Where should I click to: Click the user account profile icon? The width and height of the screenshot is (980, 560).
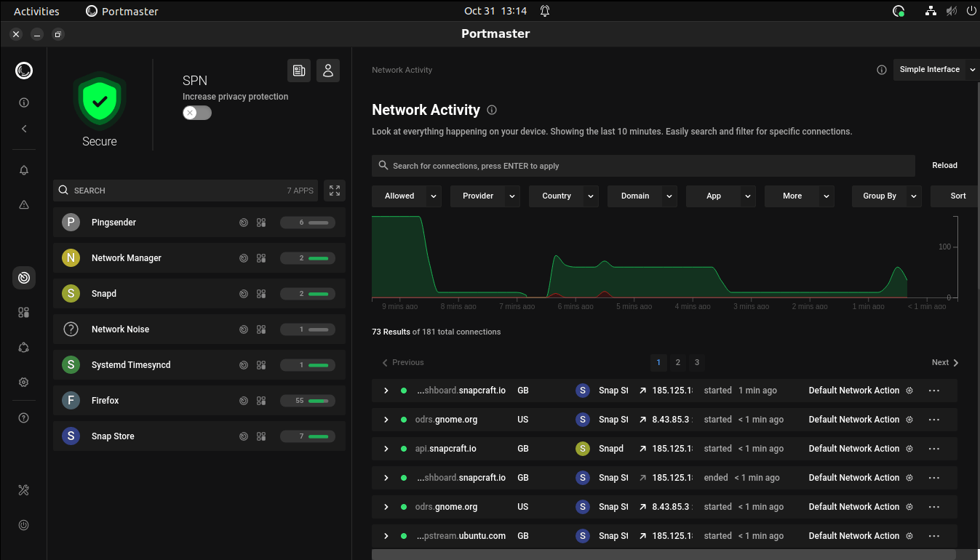[328, 71]
